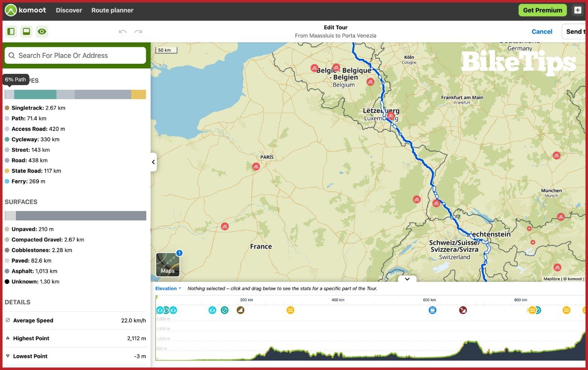Click the Average Speed row

(76, 320)
